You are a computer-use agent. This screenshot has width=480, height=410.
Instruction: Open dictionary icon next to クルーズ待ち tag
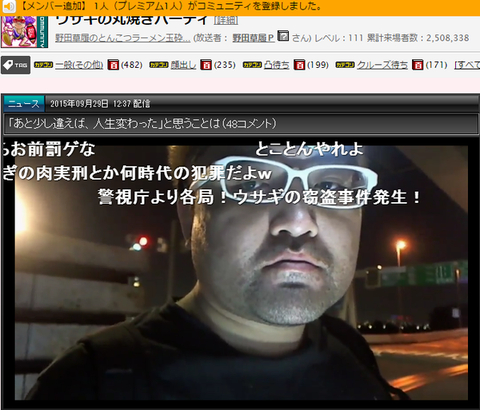[x=417, y=65]
